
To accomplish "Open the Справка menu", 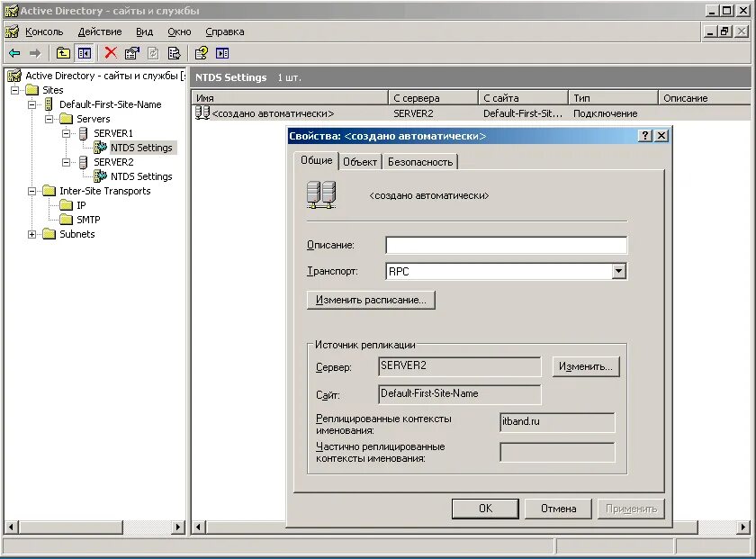I will pyautogui.click(x=225, y=32).
